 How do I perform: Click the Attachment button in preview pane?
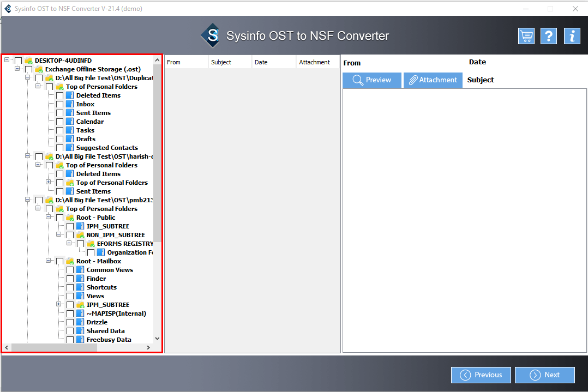(433, 80)
